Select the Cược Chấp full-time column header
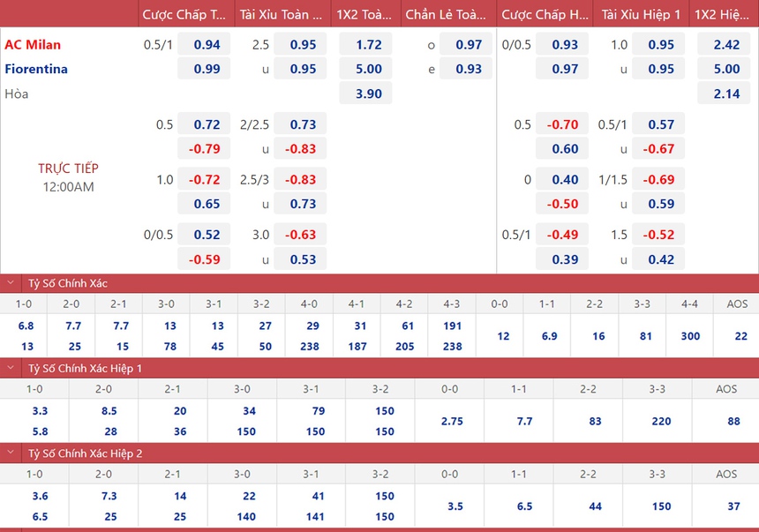 (184, 14)
